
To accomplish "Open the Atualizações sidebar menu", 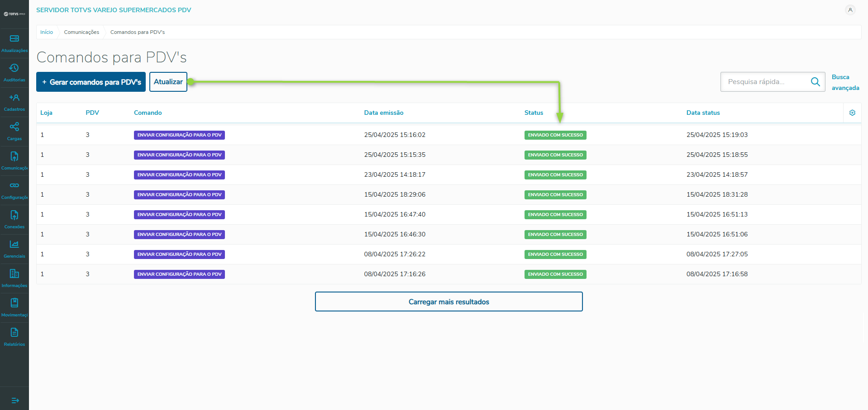I will pyautogui.click(x=14, y=44).
